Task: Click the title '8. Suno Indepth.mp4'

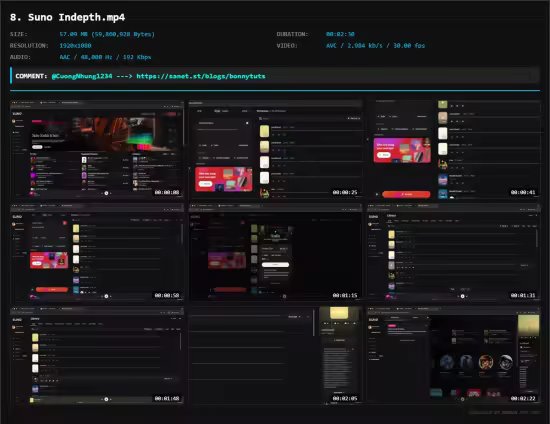Action: click(x=67, y=17)
